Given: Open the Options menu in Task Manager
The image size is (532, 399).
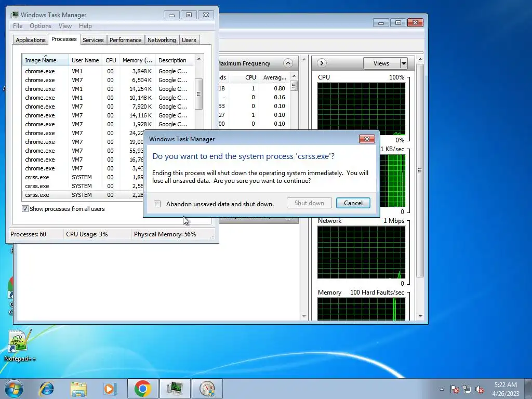Looking at the screenshot, I should tap(41, 26).
